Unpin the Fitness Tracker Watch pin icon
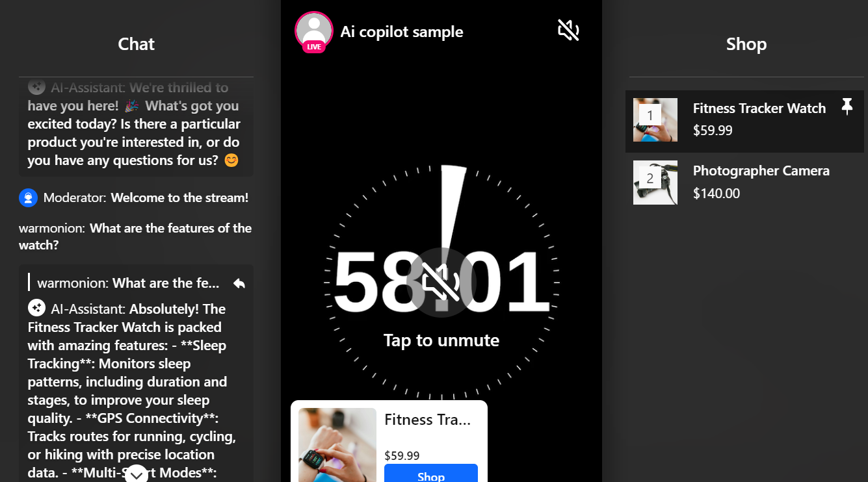Screen dimensions: 868x482 tap(847, 107)
